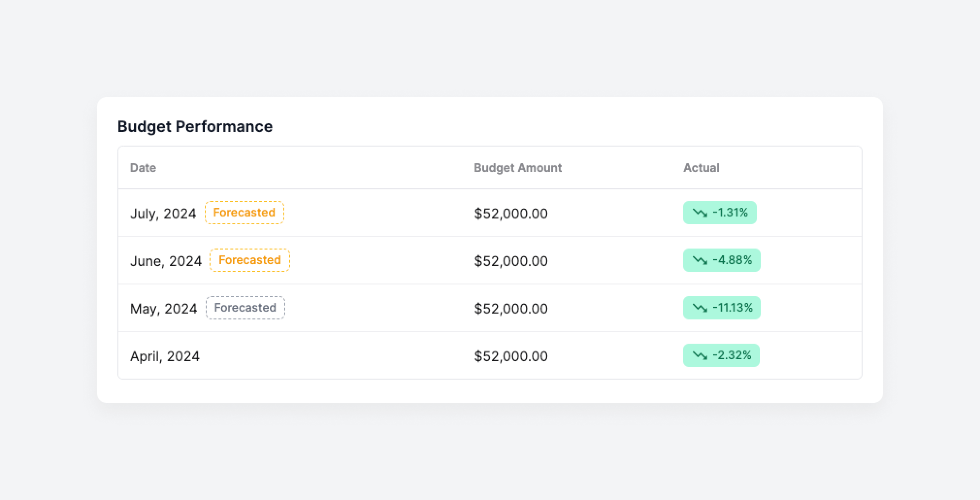Select the -2.32% performance badge
Viewport: 980px width, 500px height.
point(721,355)
